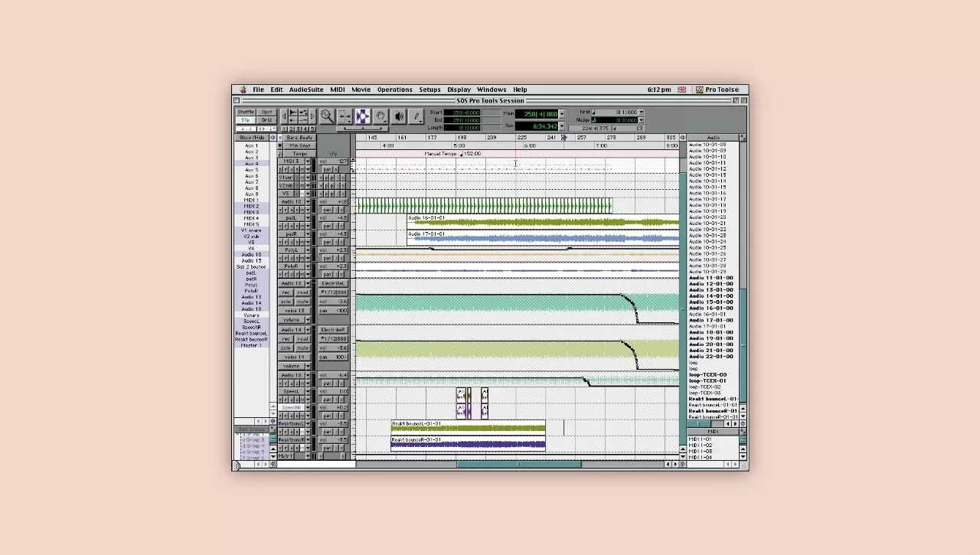Click the arrows icon left of Audio list header
Screen dimensions: 980x555
tap(683, 138)
